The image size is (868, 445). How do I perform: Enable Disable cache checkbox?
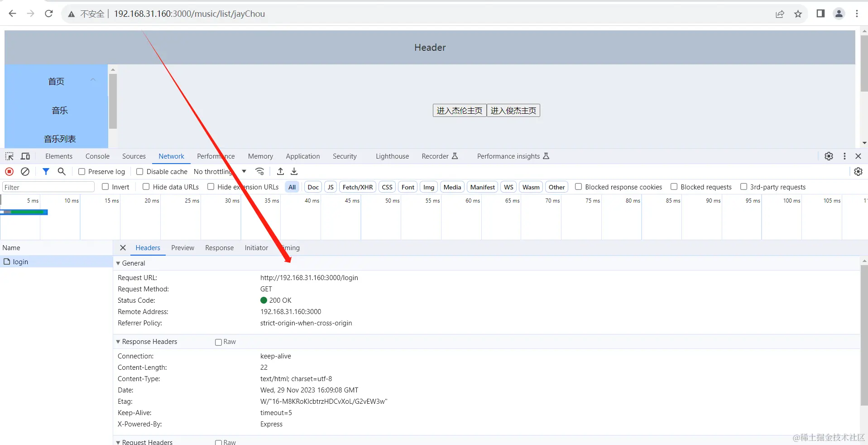140,172
